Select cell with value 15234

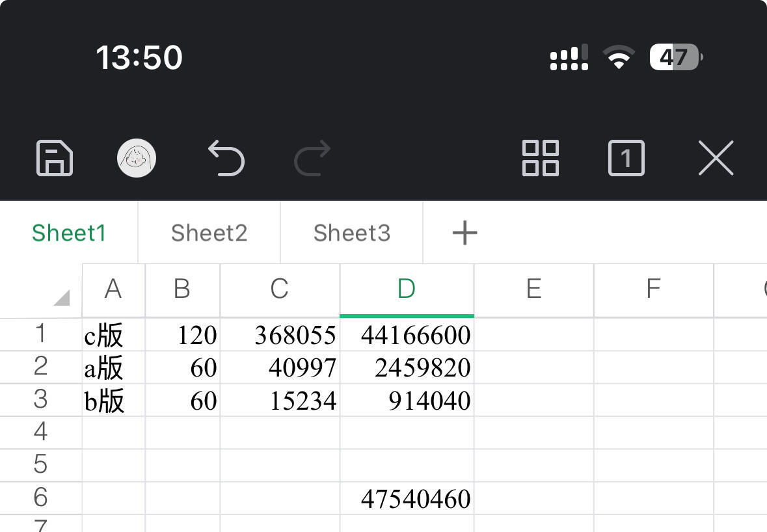point(280,400)
